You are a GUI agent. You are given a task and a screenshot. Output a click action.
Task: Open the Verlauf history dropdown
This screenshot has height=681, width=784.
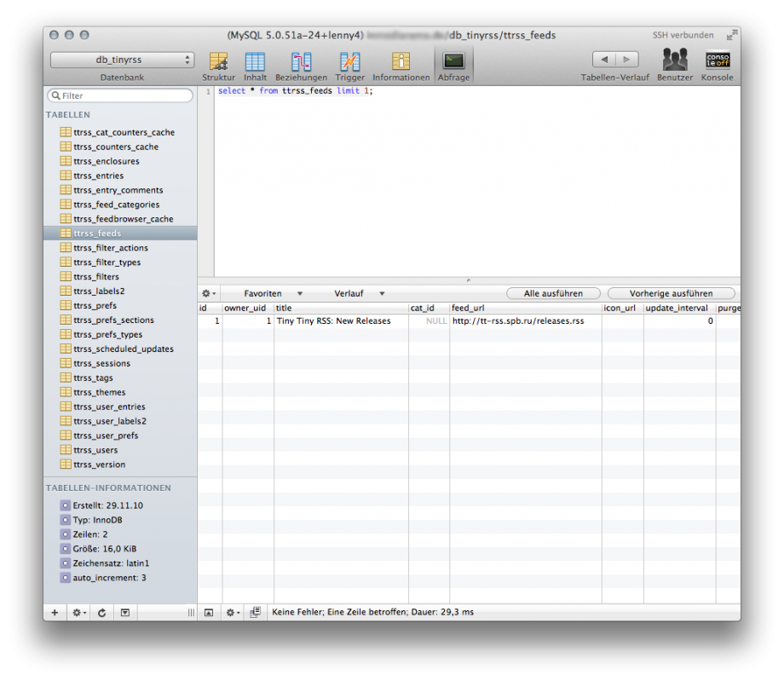[x=359, y=293]
